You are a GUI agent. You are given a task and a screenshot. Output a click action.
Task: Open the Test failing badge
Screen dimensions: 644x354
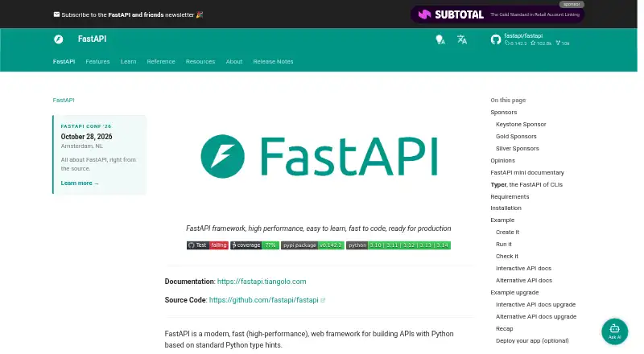pyautogui.click(x=208, y=245)
